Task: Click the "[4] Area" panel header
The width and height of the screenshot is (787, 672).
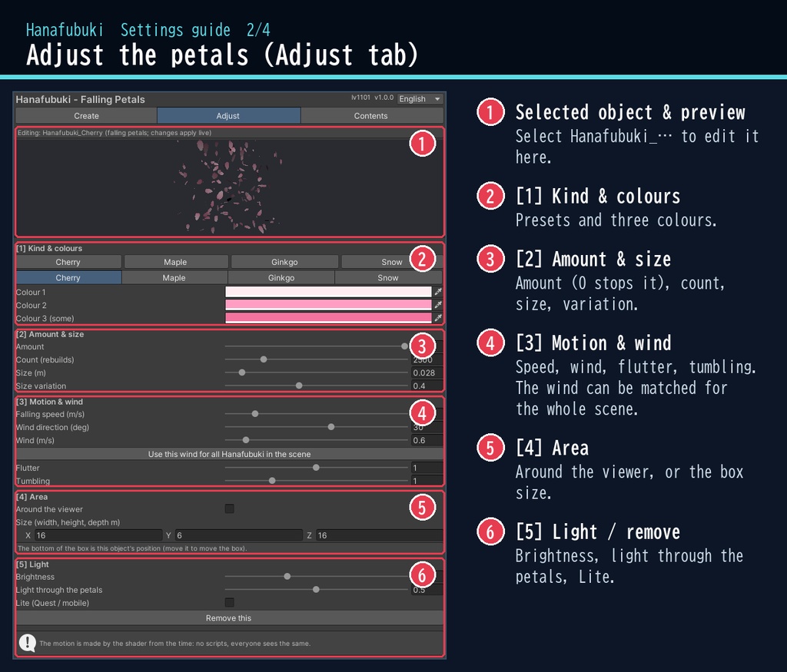Action: point(32,496)
